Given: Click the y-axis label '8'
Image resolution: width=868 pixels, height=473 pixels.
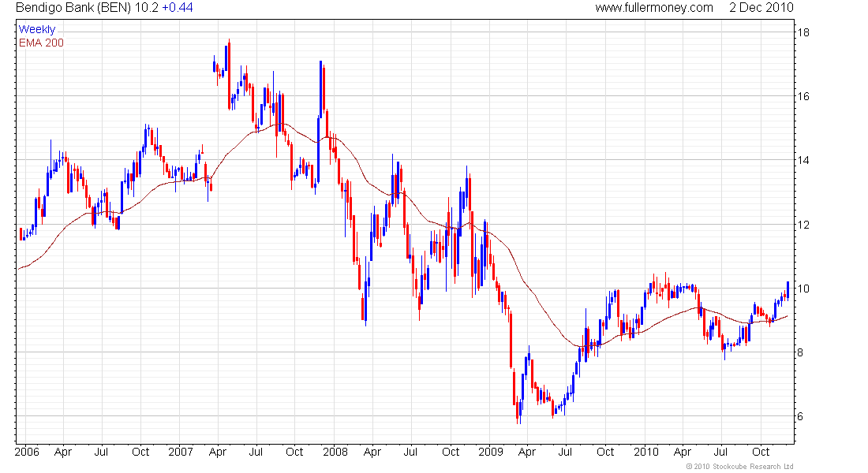Looking at the screenshot, I should 800,352.
